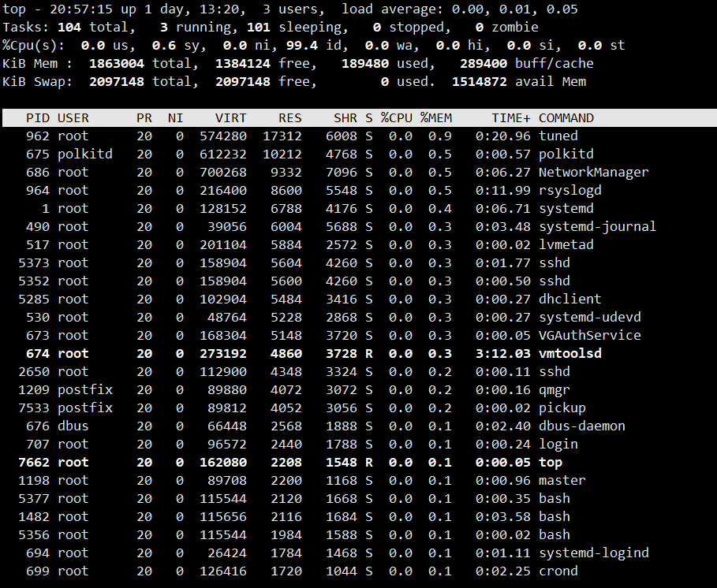
Task: Select the 17312 RES value
Action: (282, 136)
